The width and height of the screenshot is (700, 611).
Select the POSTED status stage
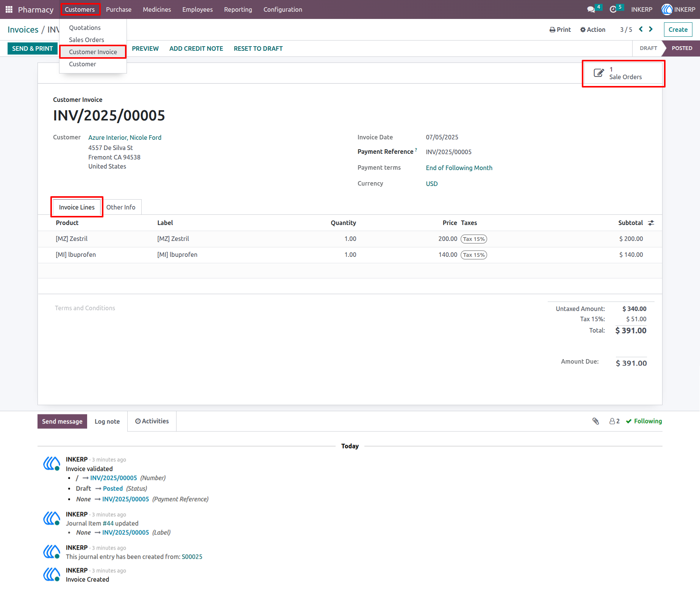point(682,48)
